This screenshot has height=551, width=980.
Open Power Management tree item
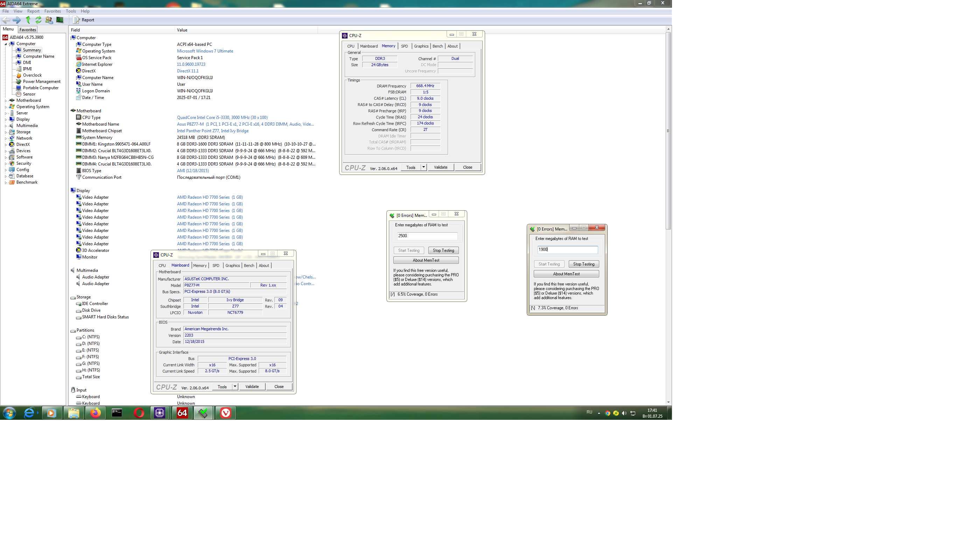41,82
